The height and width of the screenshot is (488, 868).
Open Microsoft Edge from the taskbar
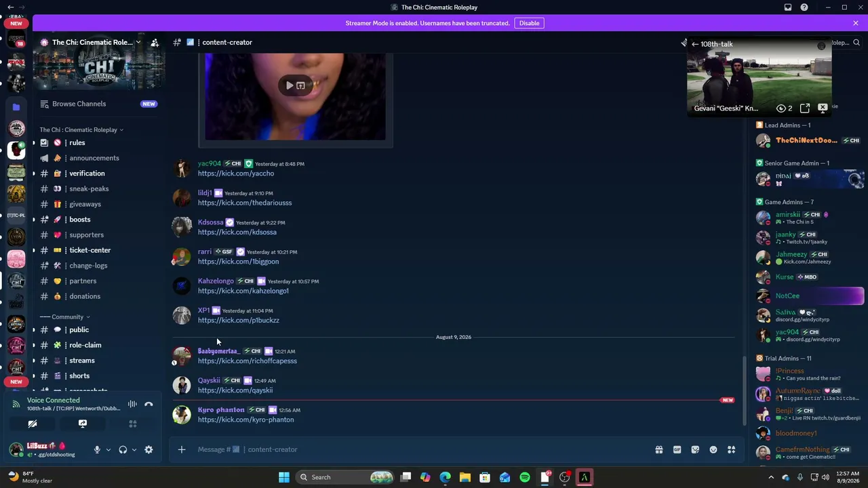tap(445, 477)
